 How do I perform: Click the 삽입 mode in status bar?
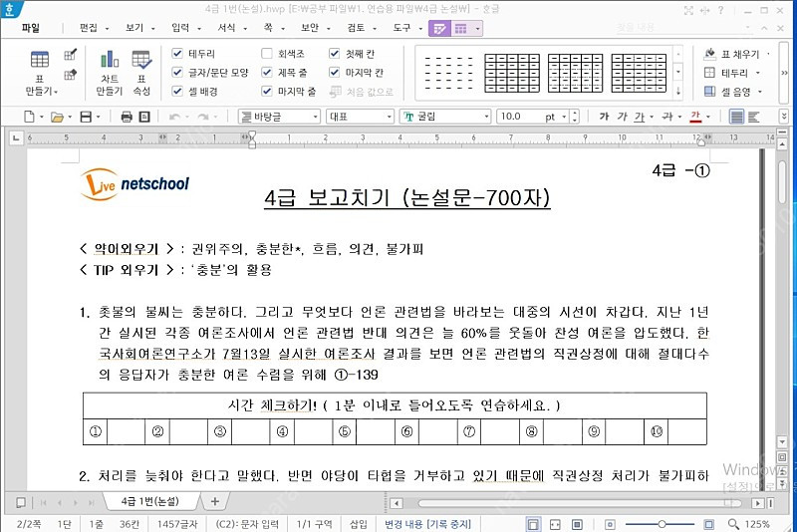pyautogui.click(x=358, y=524)
